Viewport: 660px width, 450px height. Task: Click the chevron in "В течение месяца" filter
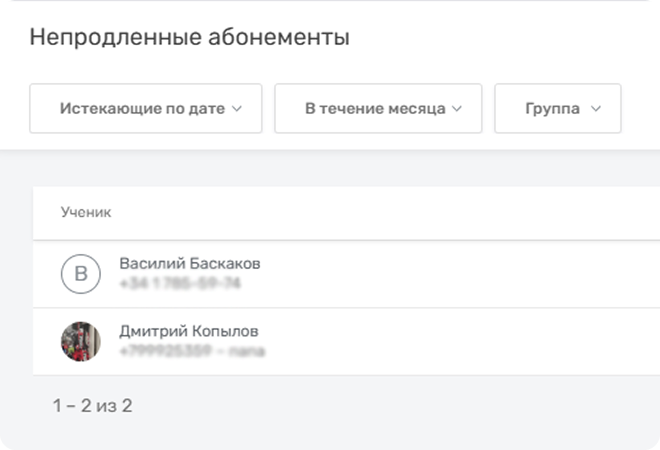(457, 109)
